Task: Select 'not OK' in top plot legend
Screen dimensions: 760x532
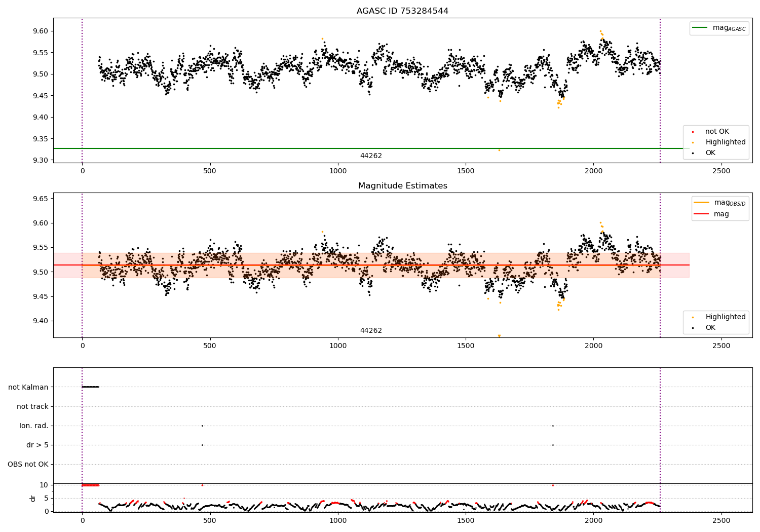Action: [x=717, y=132]
